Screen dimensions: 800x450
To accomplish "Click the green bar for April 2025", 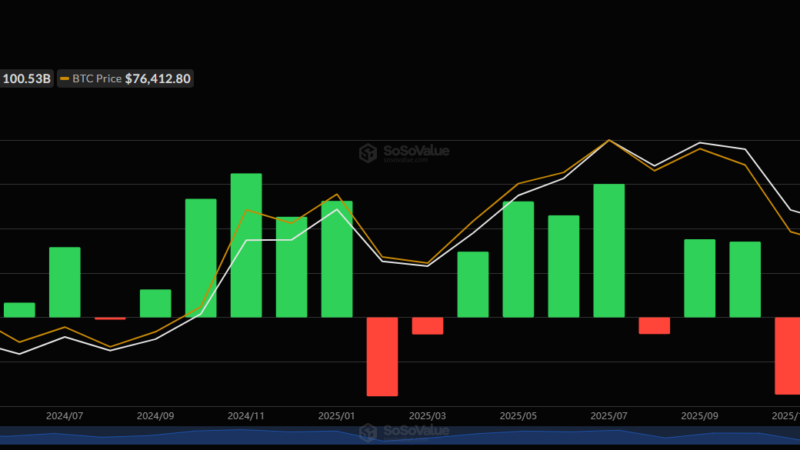I will [x=473, y=285].
